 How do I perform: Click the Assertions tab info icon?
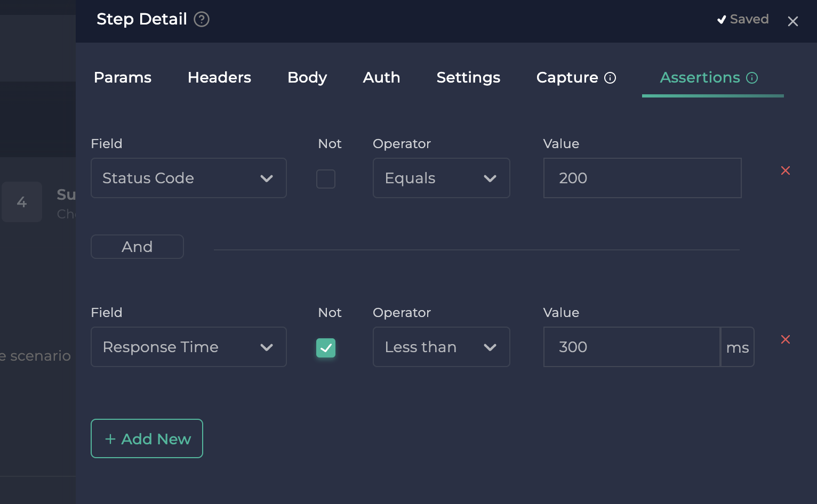752,78
